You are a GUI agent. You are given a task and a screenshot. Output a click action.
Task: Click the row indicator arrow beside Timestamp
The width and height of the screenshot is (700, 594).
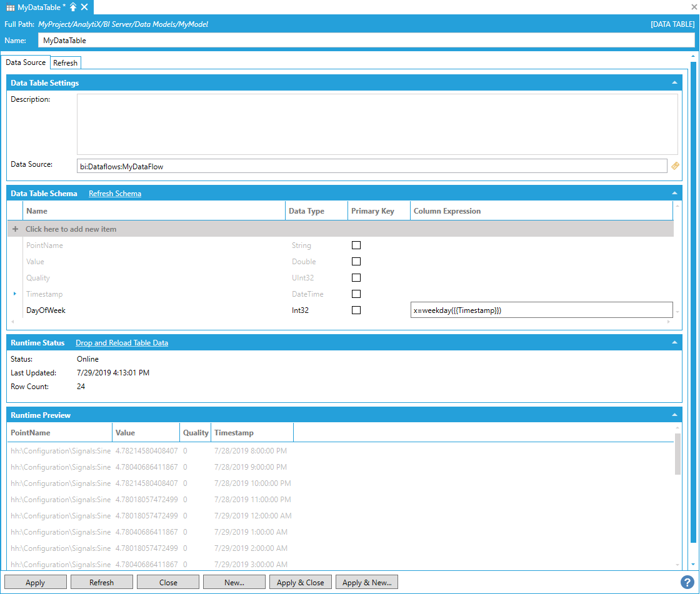tap(15, 294)
